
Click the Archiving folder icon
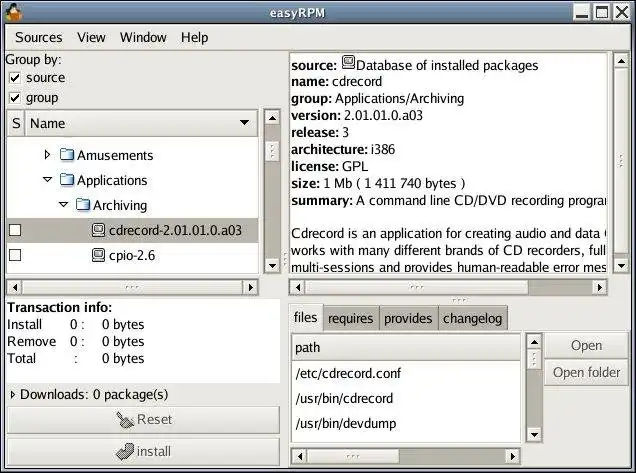click(x=83, y=205)
